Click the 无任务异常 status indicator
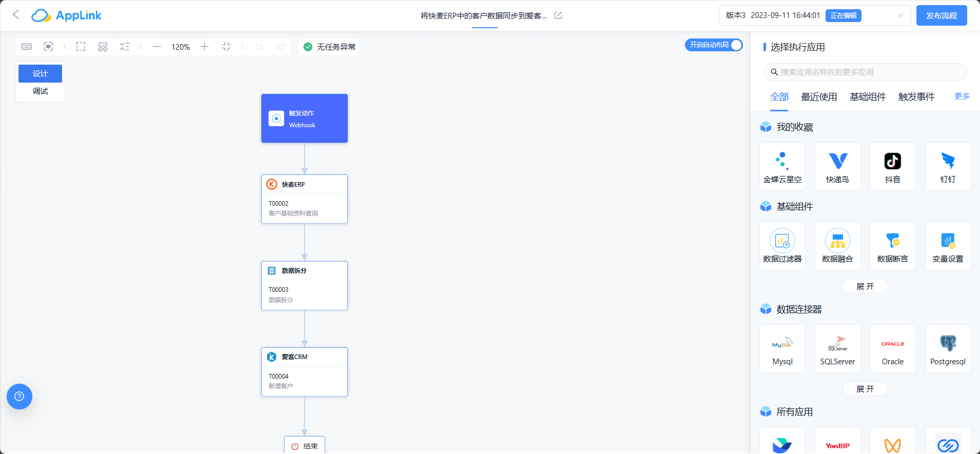This screenshot has height=454, width=980. (329, 47)
